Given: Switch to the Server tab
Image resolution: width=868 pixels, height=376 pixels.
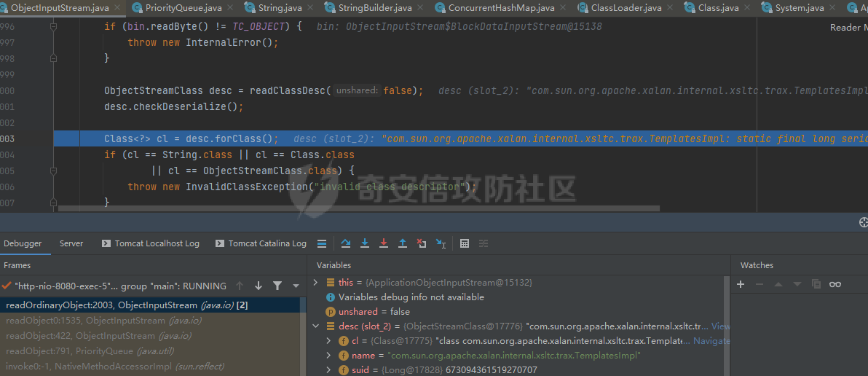Looking at the screenshot, I should coord(71,243).
